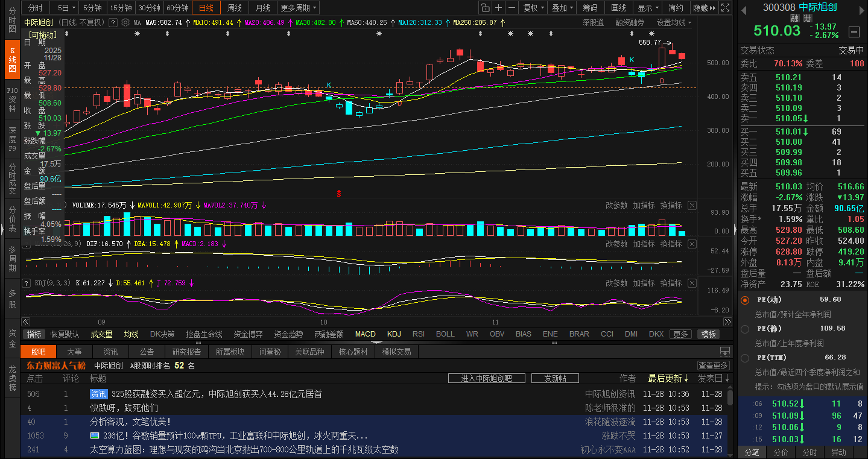Collapse left sidebar arrow handle
The height and width of the screenshot is (459, 868).
pyautogui.click(x=2, y=229)
